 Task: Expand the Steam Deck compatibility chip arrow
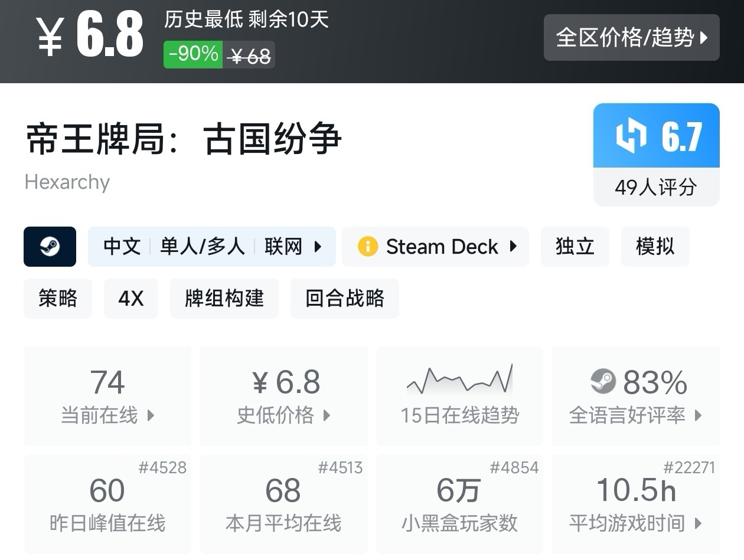pos(513,247)
